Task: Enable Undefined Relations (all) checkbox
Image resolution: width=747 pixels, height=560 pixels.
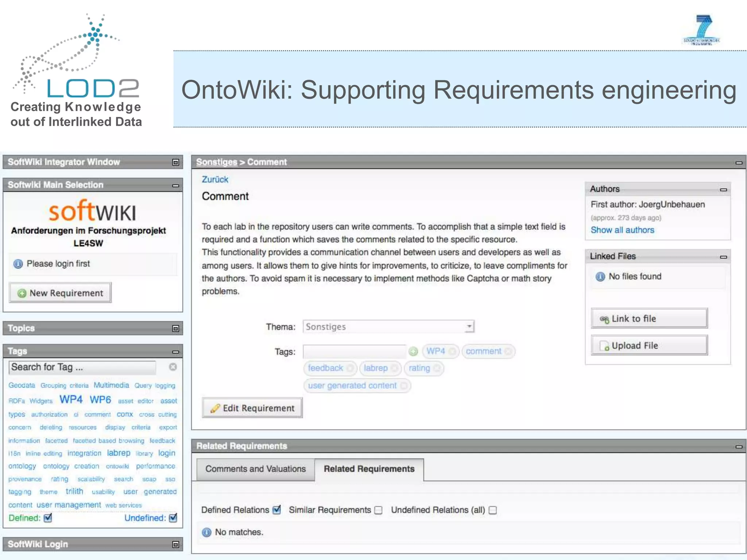Action: coord(493,510)
